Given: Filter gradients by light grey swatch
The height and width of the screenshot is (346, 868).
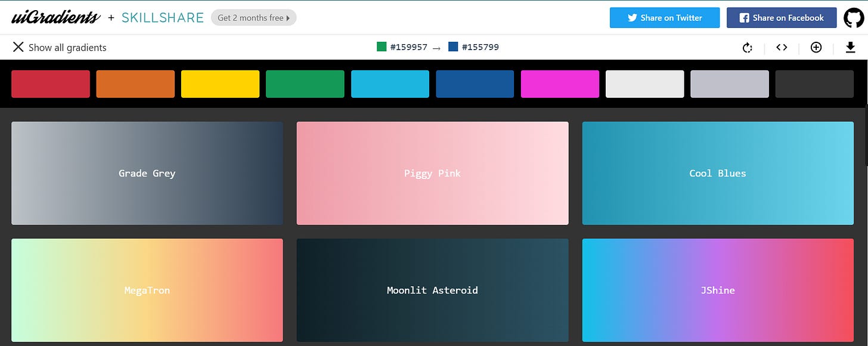Looking at the screenshot, I should (730, 84).
